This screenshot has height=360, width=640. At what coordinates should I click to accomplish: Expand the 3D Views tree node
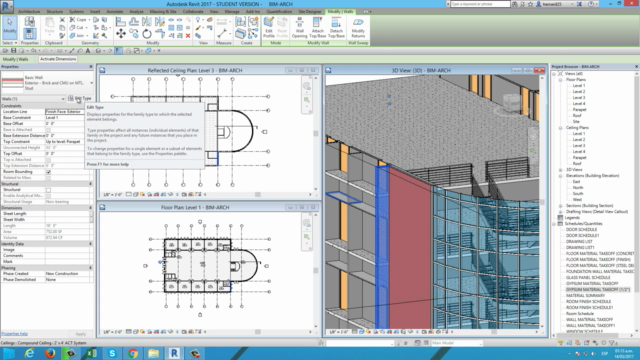tap(560, 170)
